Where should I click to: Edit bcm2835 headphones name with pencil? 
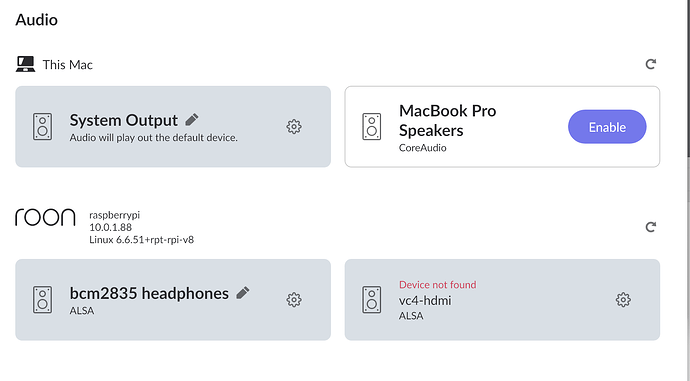point(242,293)
